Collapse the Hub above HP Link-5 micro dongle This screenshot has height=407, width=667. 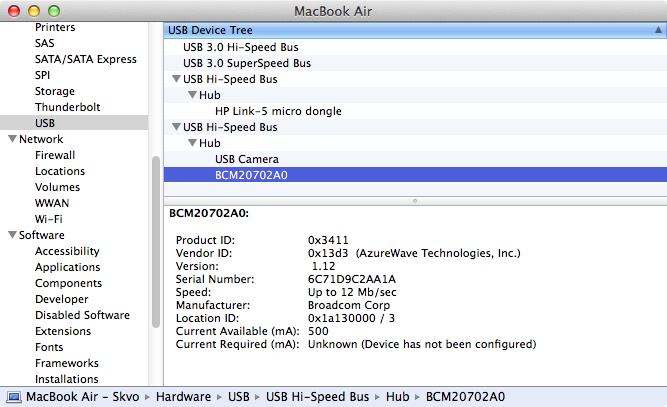pos(191,95)
